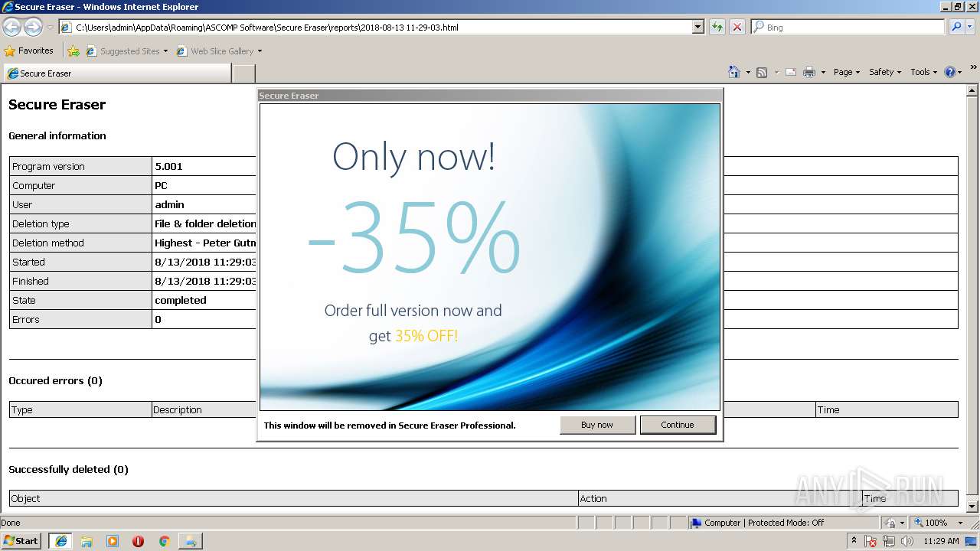Expand the Home button dropdown arrow
This screenshot has height=551, width=980.
(x=747, y=72)
